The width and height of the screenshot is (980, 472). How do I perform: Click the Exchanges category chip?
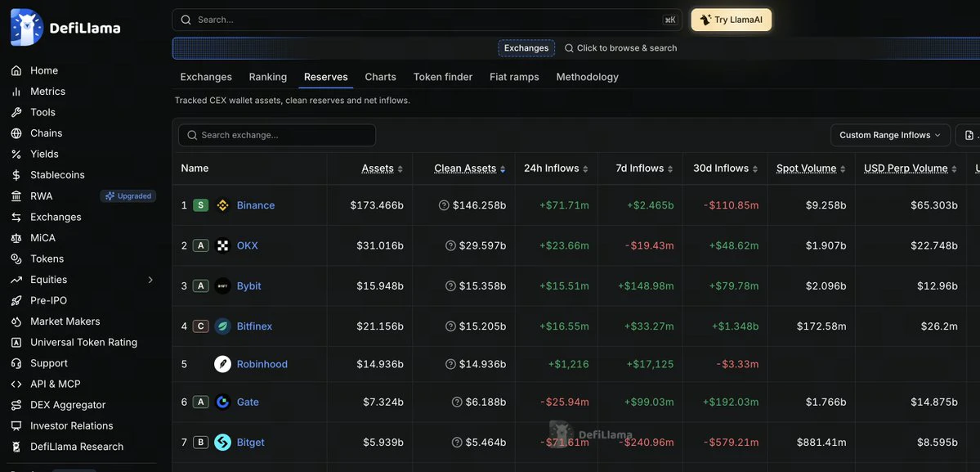pyautogui.click(x=526, y=48)
